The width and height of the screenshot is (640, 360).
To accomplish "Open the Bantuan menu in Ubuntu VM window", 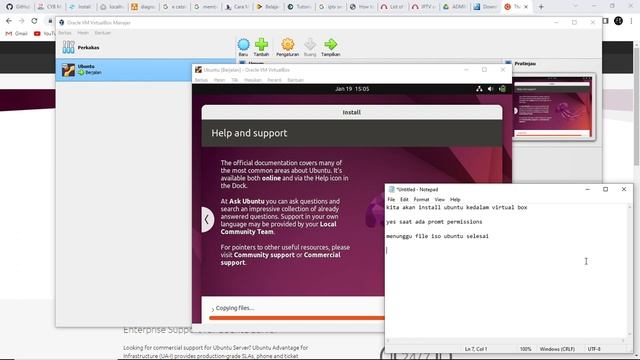I will [x=296, y=80].
